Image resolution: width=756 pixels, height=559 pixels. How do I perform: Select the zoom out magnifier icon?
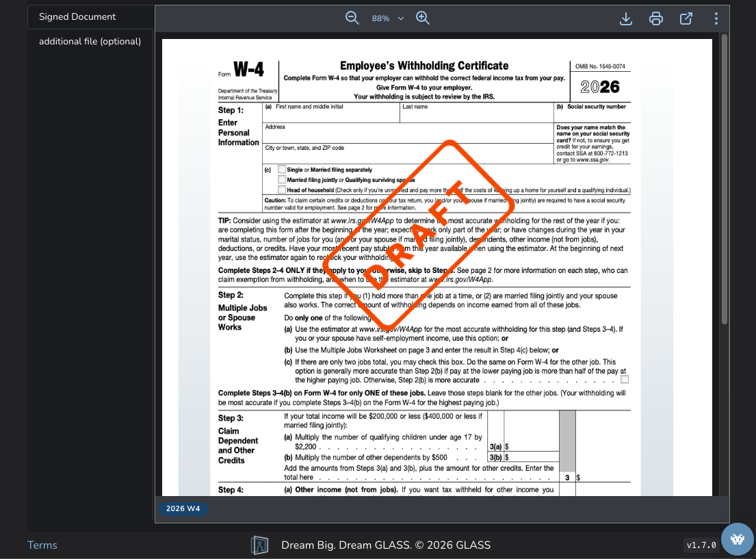352,18
